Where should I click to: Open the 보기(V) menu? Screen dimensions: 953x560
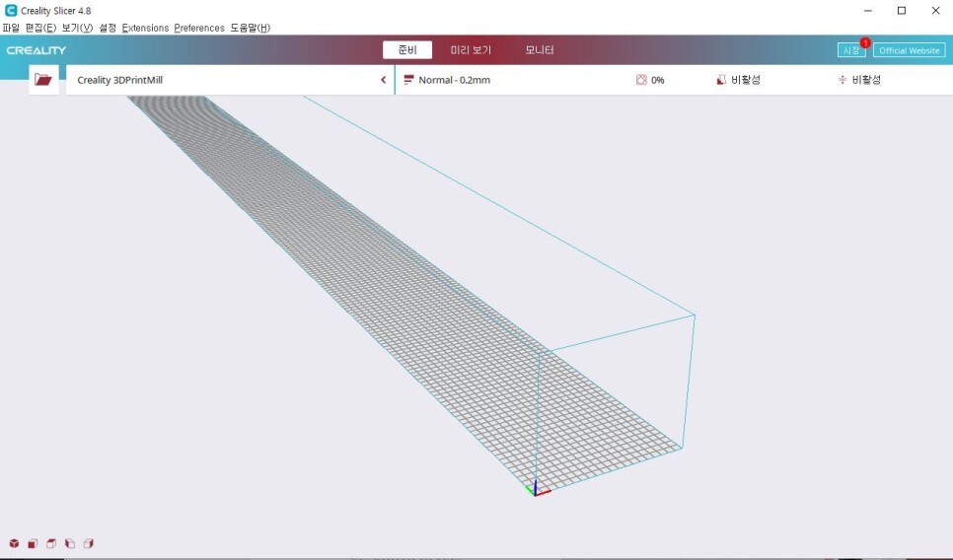click(x=77, y=28)
